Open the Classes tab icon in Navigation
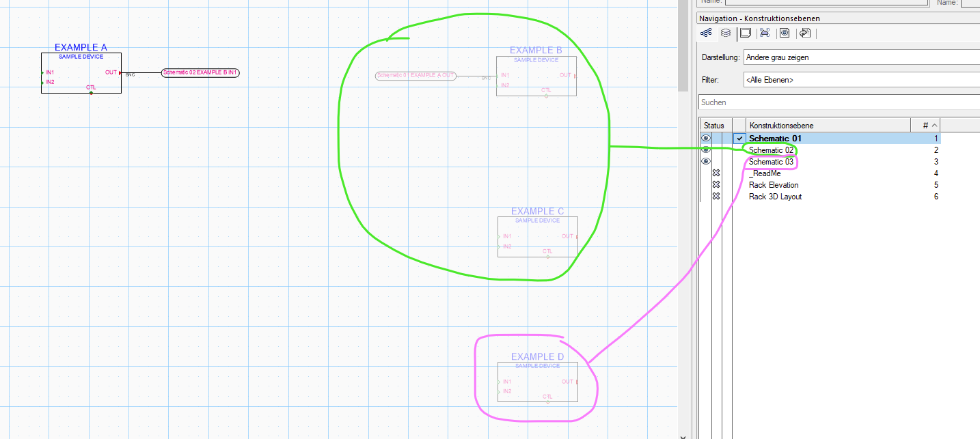This screenshot has height=439, width=980. [x=706, y=33]
